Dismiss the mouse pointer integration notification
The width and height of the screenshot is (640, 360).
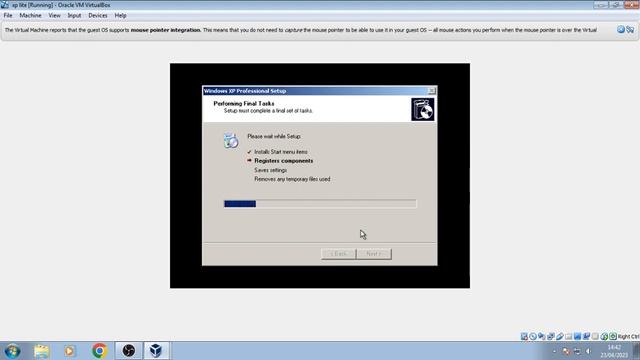click(x=621, y=29)
